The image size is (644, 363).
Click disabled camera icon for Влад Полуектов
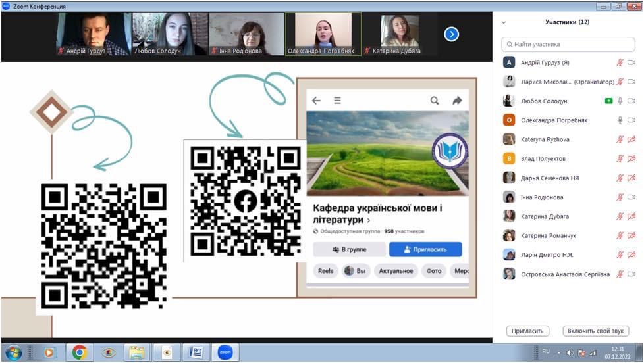point(631,158)
